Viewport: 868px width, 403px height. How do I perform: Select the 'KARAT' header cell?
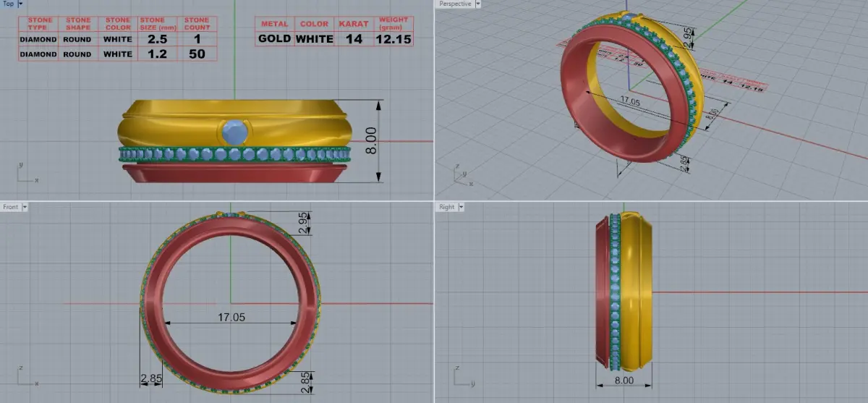point(354,24)
